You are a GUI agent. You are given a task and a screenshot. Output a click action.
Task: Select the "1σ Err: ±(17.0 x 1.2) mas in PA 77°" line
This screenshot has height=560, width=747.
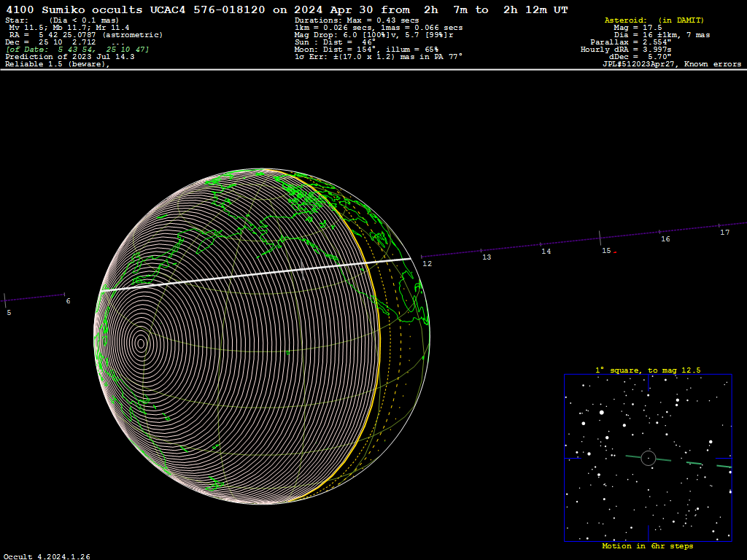(x=379, y=57)
